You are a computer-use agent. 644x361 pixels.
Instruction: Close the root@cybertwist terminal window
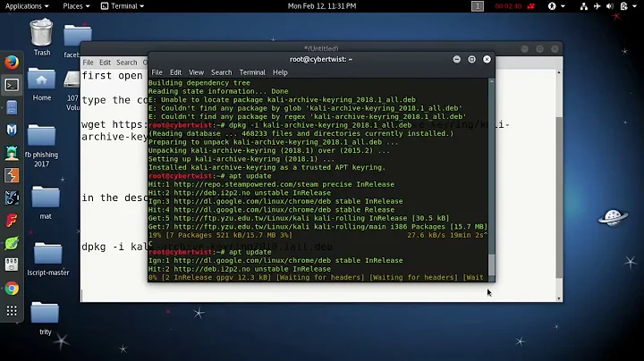[487, 60]
